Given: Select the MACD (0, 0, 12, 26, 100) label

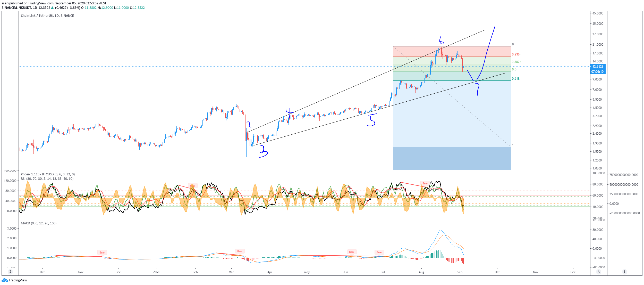Looking at the screenshot, I should pos(39,223).
